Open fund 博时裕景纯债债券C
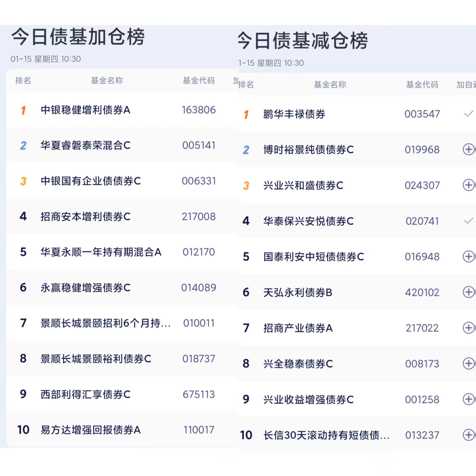The width and height of the screenshot is (476, 476). (309, 150)
